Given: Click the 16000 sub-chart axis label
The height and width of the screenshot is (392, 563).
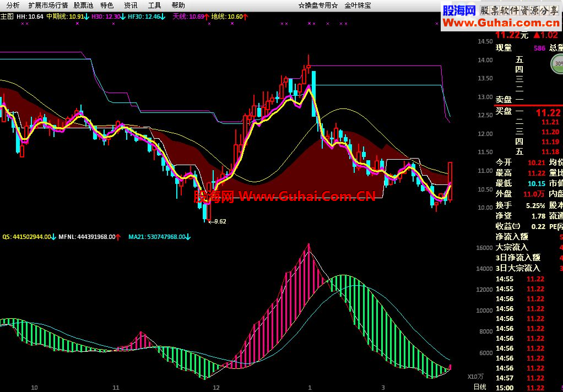Looking at the screenshot, I should pyautogui.click(x=484, y=248).
